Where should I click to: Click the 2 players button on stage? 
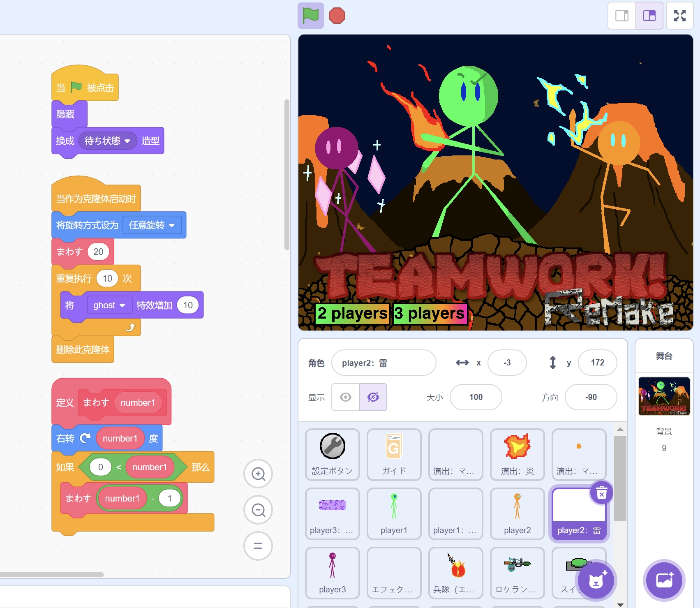click(x=352, y=314)
